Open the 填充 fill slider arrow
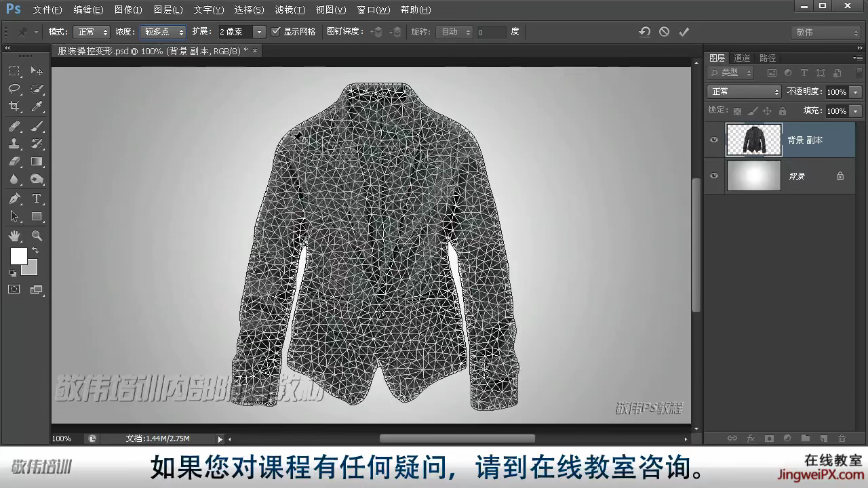 pos(855,110)
